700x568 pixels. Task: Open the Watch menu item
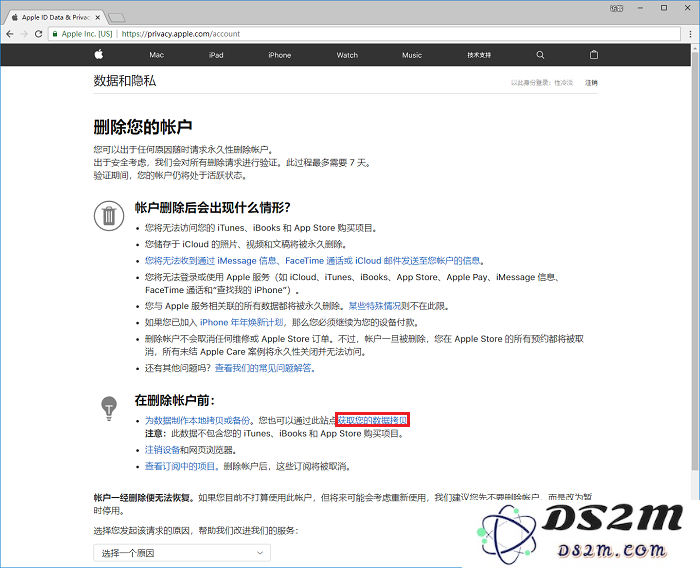[x=347, y=55]
